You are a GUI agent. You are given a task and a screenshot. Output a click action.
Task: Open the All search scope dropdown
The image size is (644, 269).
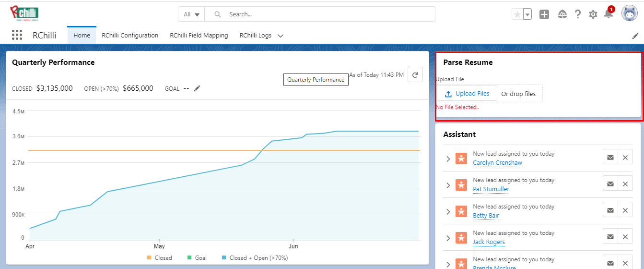(191, 14)
